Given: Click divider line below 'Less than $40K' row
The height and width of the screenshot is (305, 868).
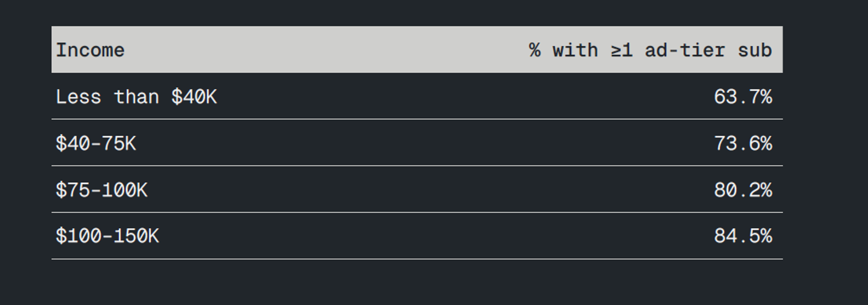Looking at the screenshot, I should coord(417,119).
